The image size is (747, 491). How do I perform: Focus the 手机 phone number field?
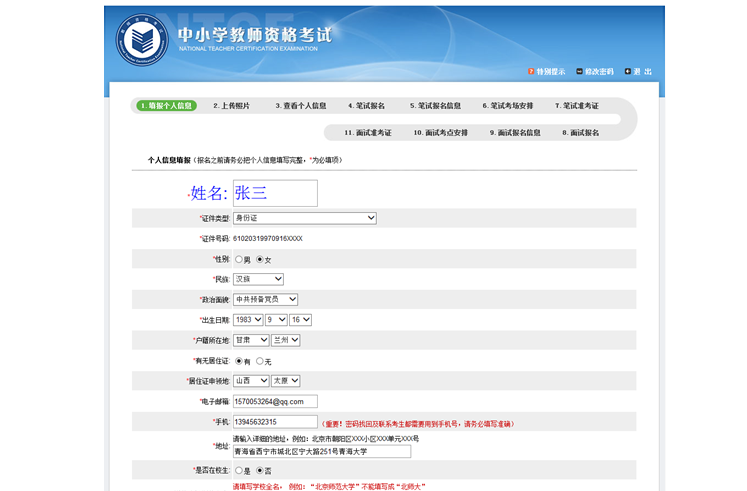pyautogui.click(x=275, y=422)
